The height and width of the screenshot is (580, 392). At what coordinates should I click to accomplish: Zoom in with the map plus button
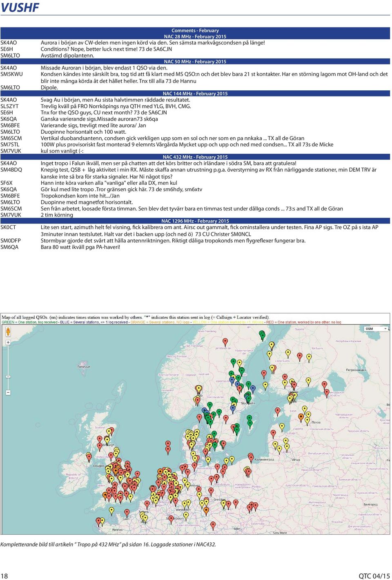pos(8,343)
